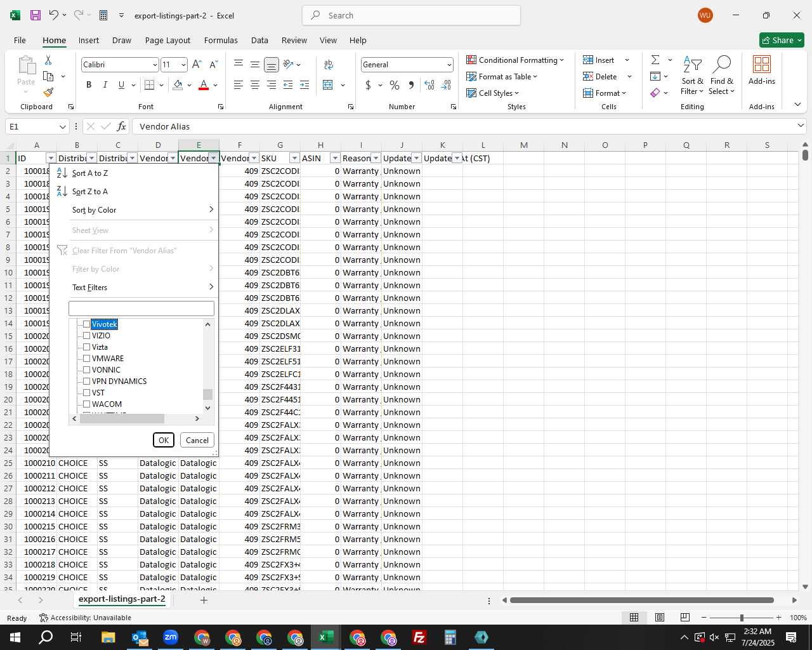Check the WACOM filter checkbox

pyautogui.click(x=87, y=404)
